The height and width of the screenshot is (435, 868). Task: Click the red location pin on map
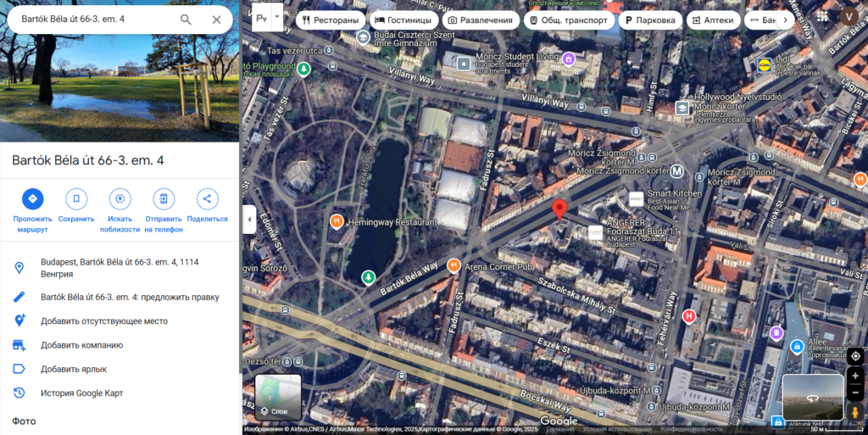point(559,209)
